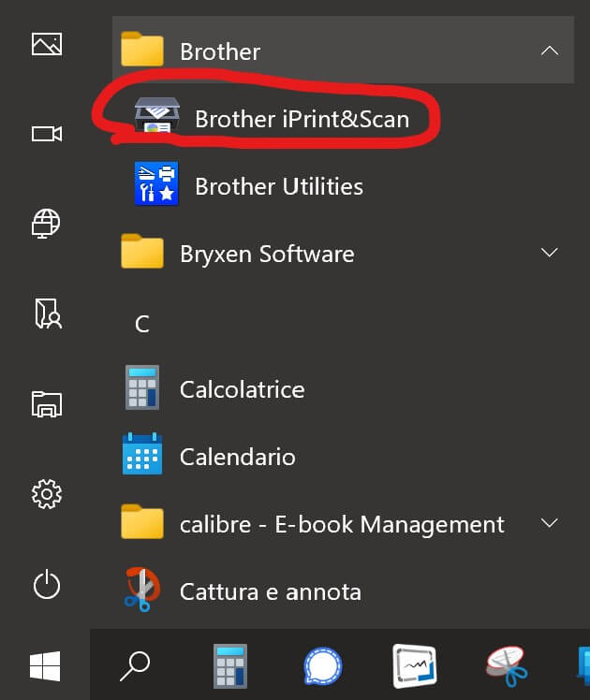Open Network from Start sidebar
590x700 pixels.
(x=46, y=224)
